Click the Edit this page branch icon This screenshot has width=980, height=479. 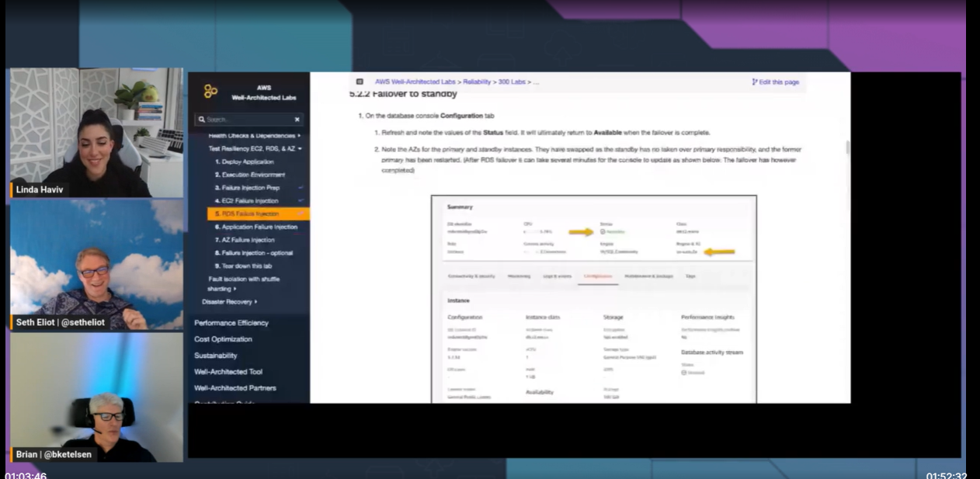pyautogui.click(x=755, y=82)
